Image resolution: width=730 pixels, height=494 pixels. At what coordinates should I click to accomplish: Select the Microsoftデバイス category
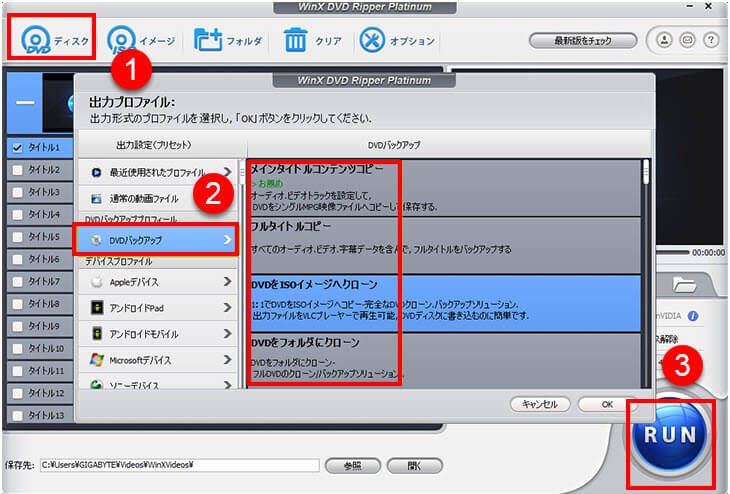pos(158,360)
